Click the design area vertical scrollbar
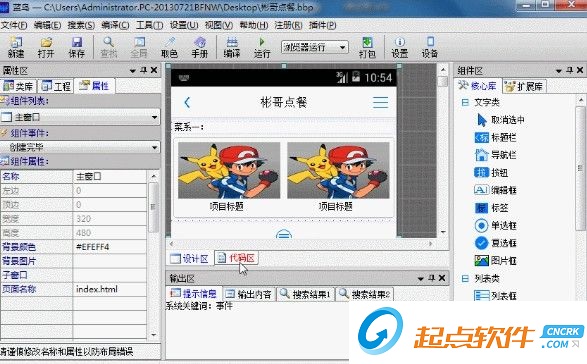Viewport: 587px width, 364px height. [x=443, y=150]
